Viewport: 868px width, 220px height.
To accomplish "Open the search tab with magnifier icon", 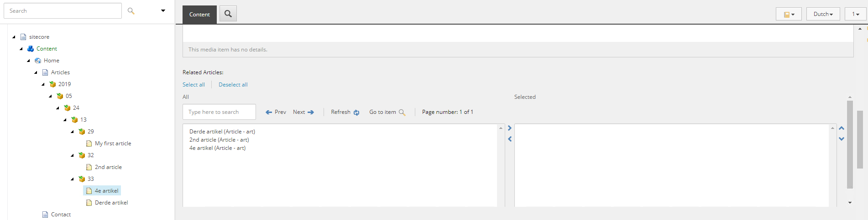I will [x=228, y=14].
